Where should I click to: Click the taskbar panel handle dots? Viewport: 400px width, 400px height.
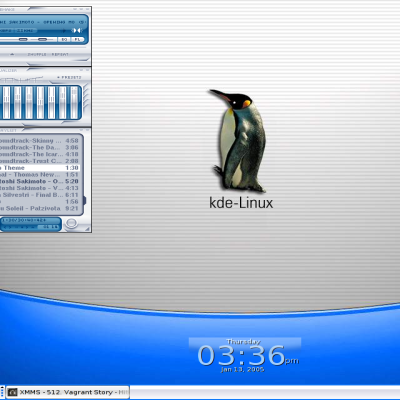pyautogui.click(x=2, y=392)
